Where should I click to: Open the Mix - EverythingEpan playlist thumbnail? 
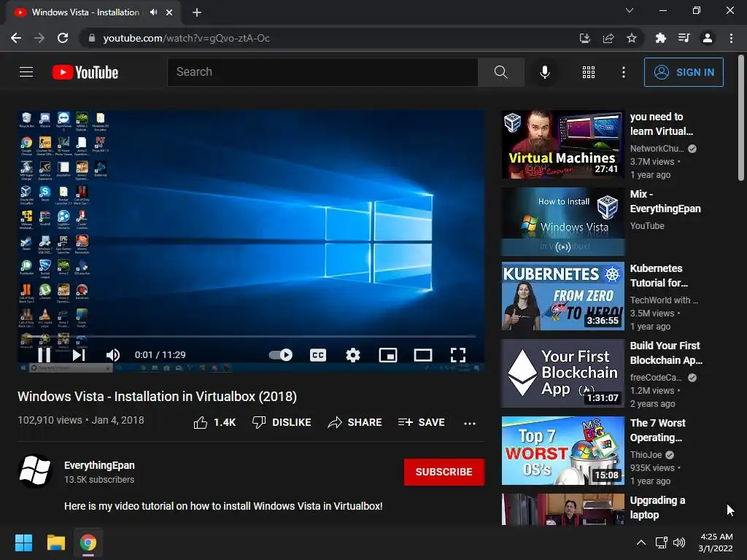point(562,222)
